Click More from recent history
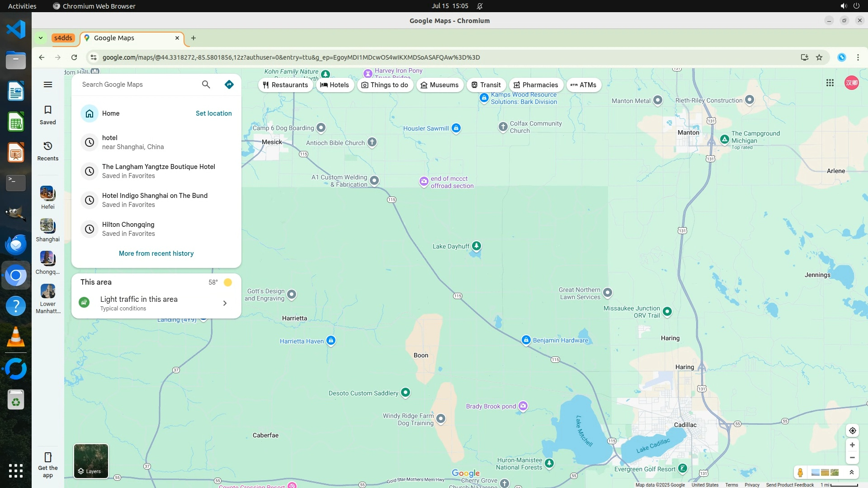 156,253
